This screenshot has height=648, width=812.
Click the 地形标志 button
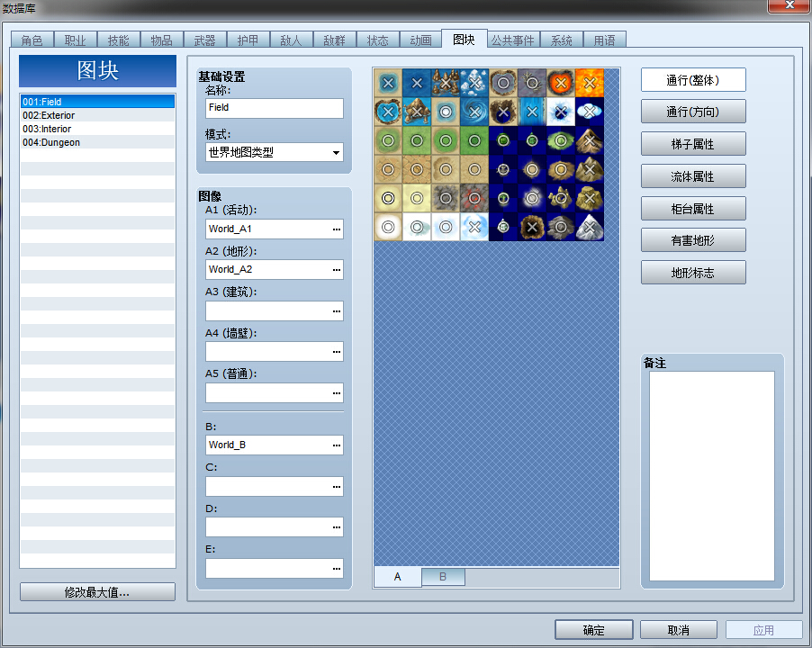(693, 272)
